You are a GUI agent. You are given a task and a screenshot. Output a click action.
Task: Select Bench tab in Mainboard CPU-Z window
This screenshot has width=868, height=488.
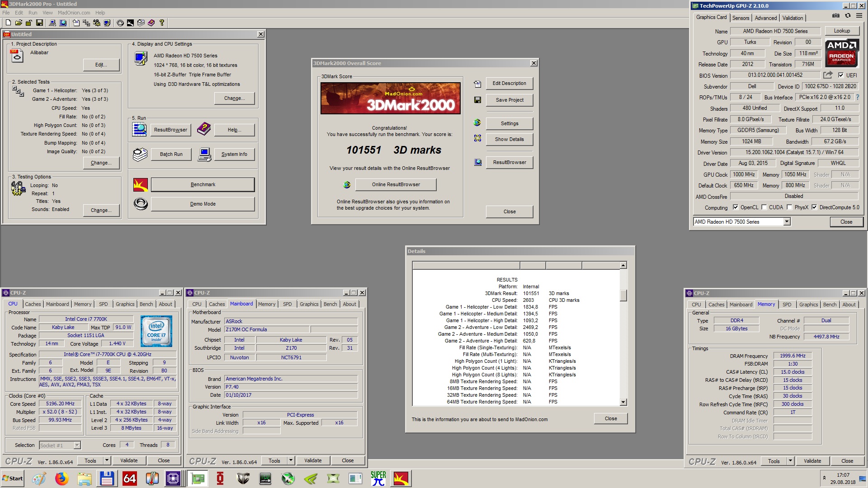(x=330, y=304)
